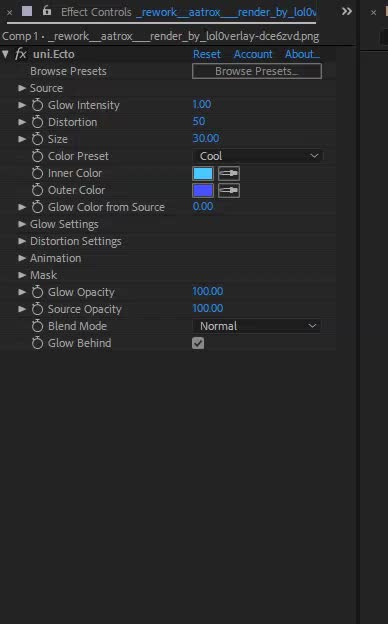Click the Browse Presets button
This screenshot has height=624, width=388.
(257, 71)
